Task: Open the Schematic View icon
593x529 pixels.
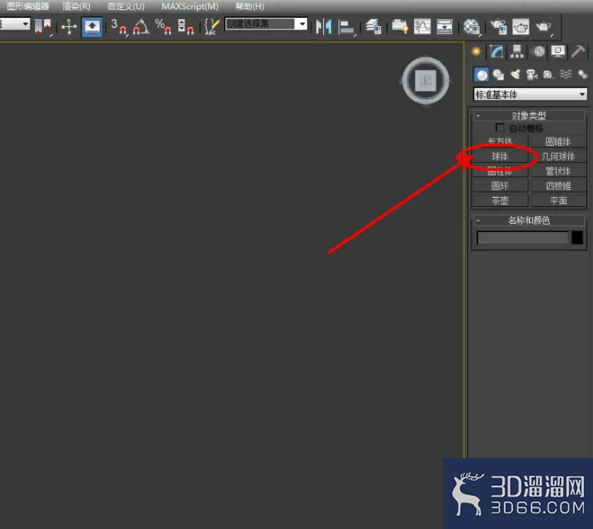Action: click(x=444, y=26)
